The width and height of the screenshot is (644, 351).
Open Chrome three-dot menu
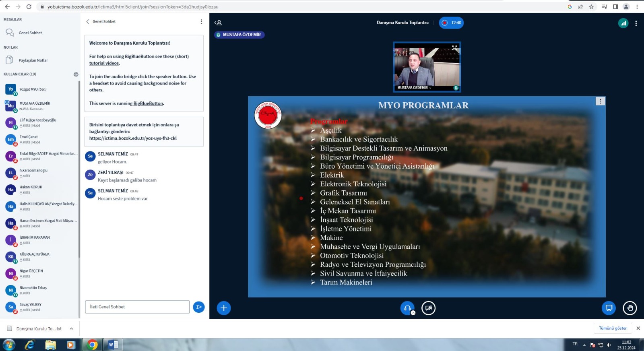pos(637,7)
